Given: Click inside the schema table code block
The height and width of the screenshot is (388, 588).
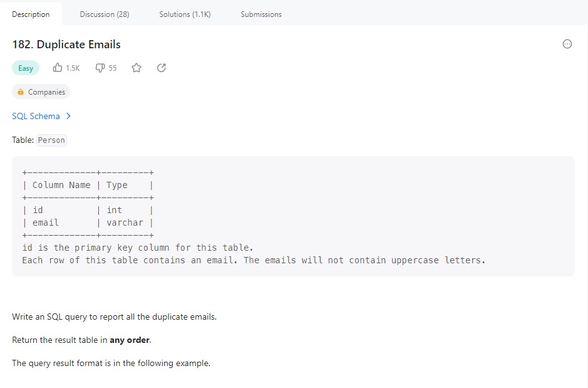Looking at the screenshot, I should 293,216.
